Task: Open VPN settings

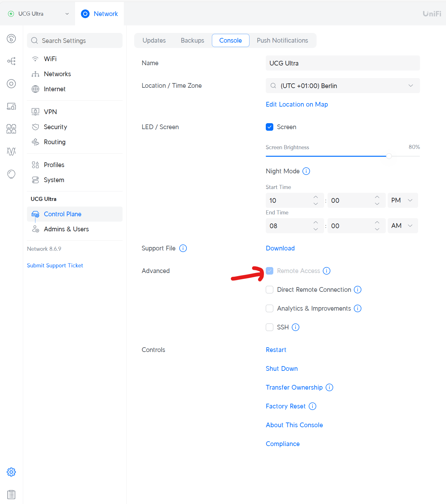Action: coord(75,112)
